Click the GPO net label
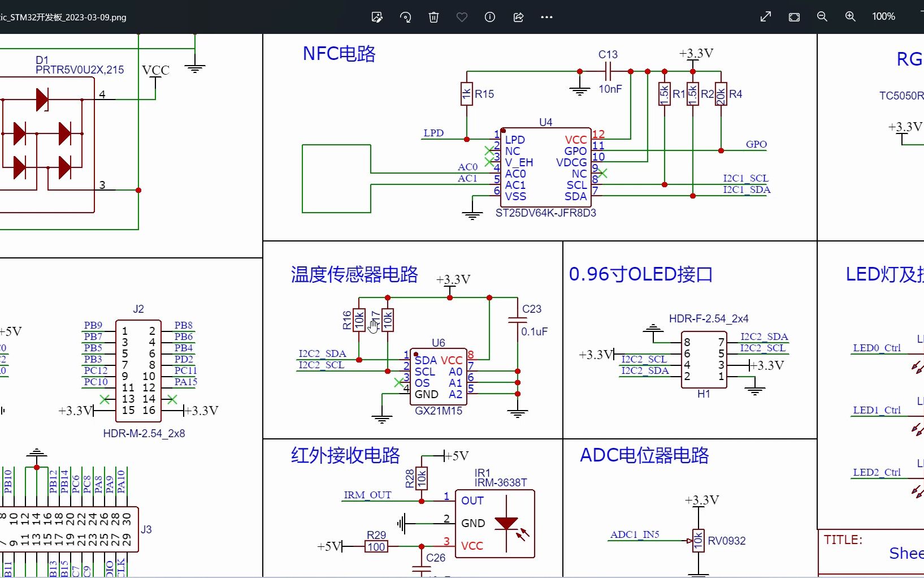924x578 pixels. click(x=756, y=145)
